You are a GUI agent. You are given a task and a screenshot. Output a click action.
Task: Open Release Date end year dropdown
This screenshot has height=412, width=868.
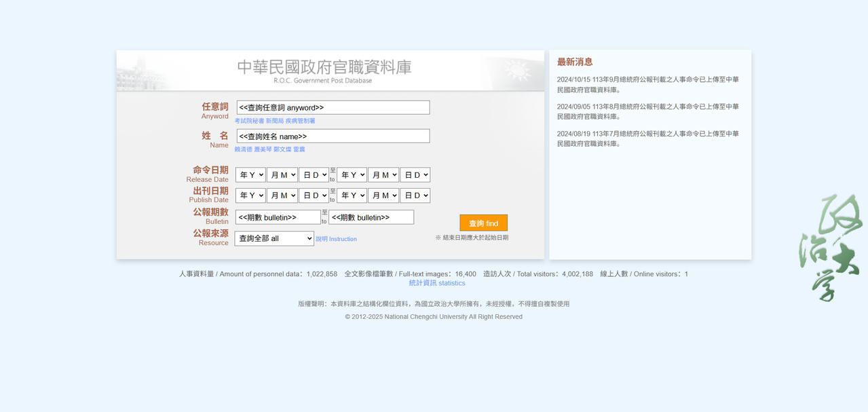pyautogui.click(x=352, y=175)
